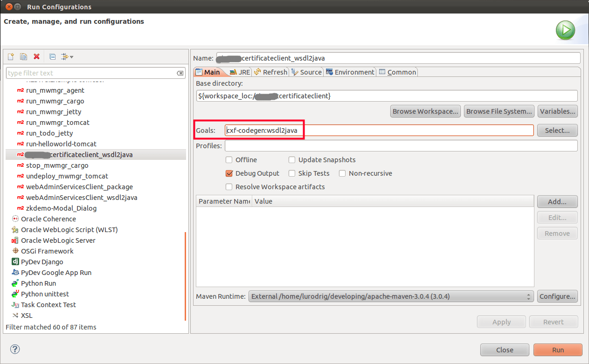The width and height of the screenshot is (589, 364).
Task: Click the green run arrow banner icon
Action: (x=565, y=30)
